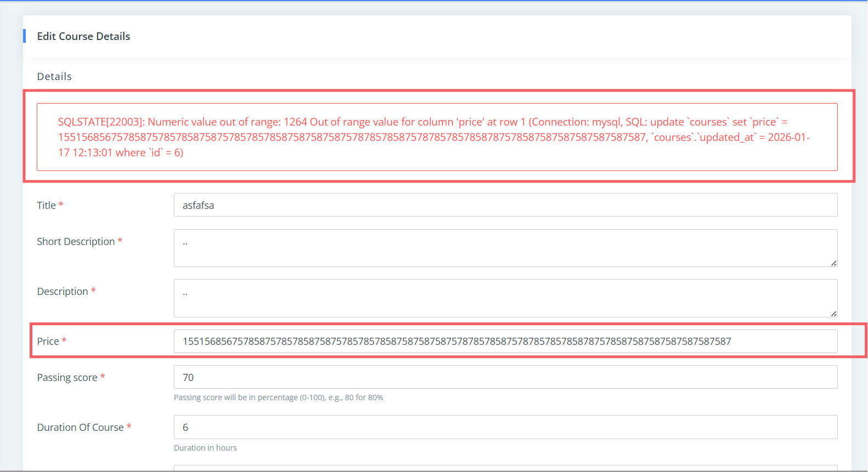This screenshot has height=472, width=868.
Task: Click the Title input field
Action: click(505, 205)
